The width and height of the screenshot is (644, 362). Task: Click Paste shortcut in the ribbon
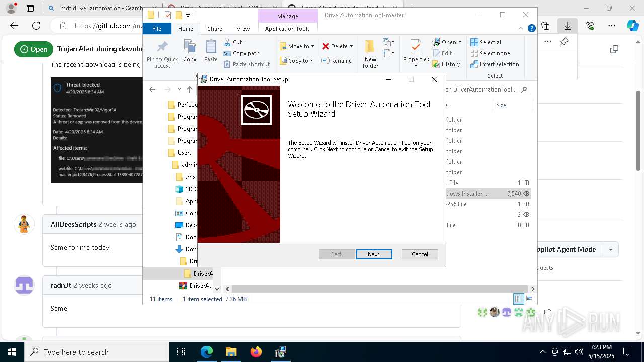tap(247, 64)
